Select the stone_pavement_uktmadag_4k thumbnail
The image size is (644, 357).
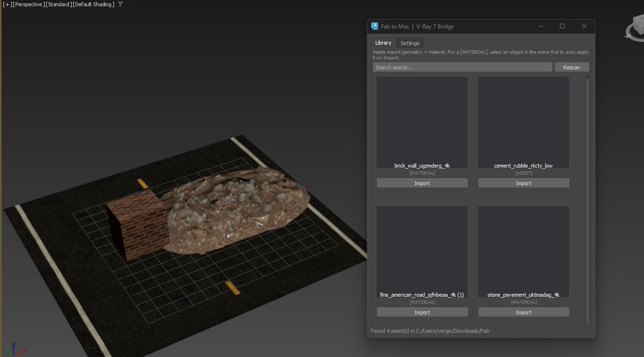pyautogui.click(x=523, y=251)
